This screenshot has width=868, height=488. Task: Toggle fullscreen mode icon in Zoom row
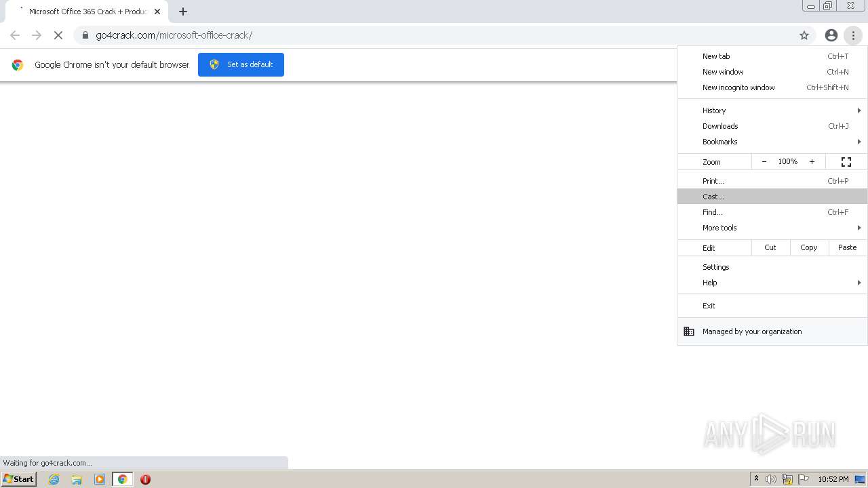pyautogui.click(x=846, y=162)
